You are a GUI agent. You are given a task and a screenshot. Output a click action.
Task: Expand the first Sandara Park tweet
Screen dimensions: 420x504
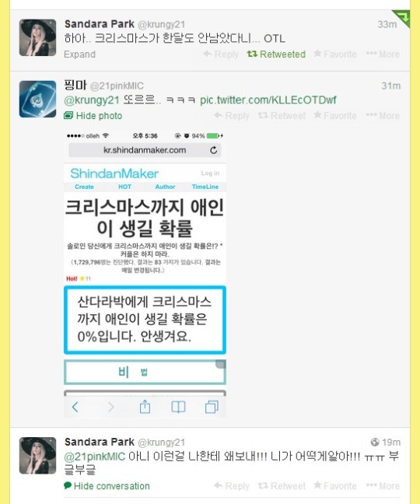[x=79, y=54]
